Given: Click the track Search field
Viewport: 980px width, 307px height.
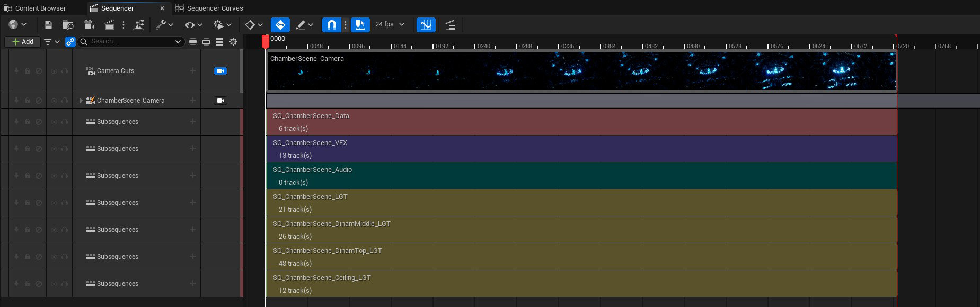Looking at the screenshot, I should point(131,41).
